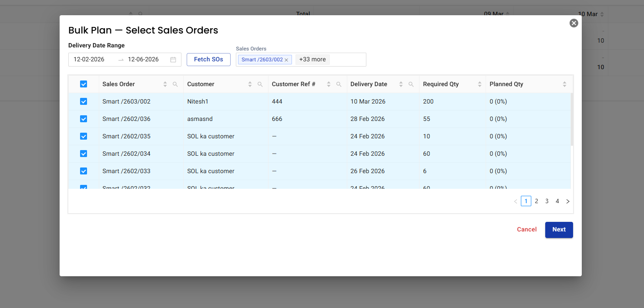
Task: Click the Fetch SOs button
Action: [208, 60]
